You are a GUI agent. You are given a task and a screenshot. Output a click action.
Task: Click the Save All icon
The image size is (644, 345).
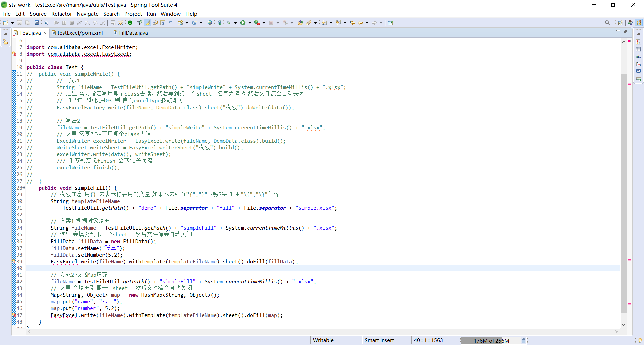(28, 23)
